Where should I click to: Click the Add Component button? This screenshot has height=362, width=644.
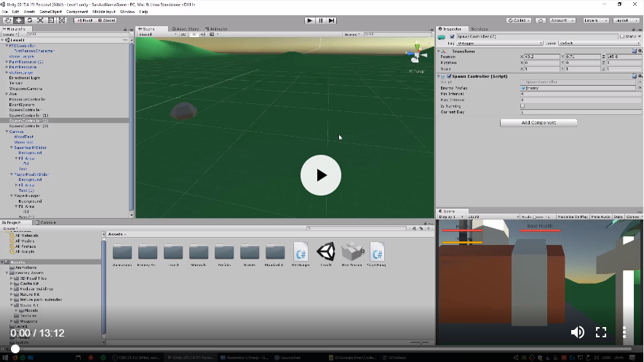(538, 123)
